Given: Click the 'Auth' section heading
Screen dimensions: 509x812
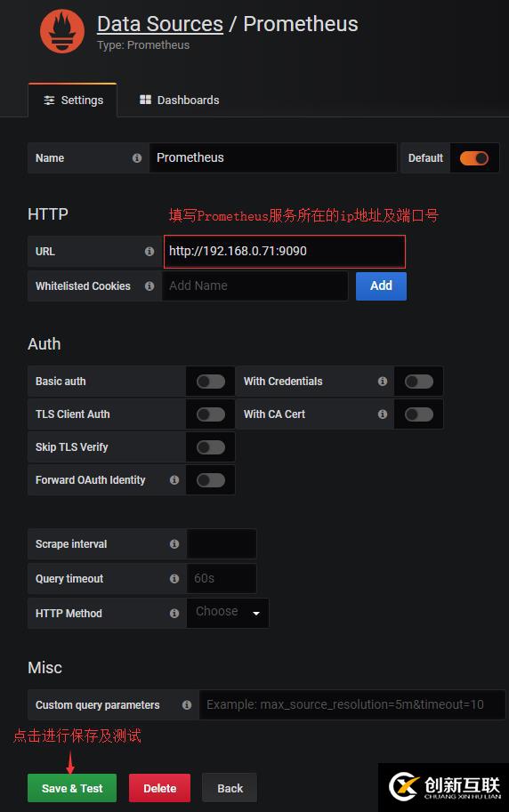Looking at the screenshot, I should (44, 344).
